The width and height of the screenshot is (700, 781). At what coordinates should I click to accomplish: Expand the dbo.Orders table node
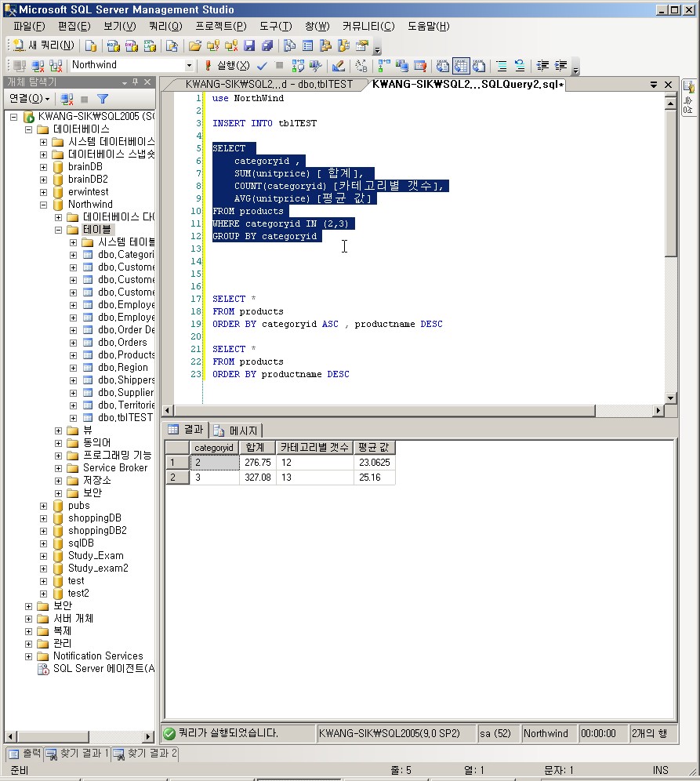[x=73, y=343]
